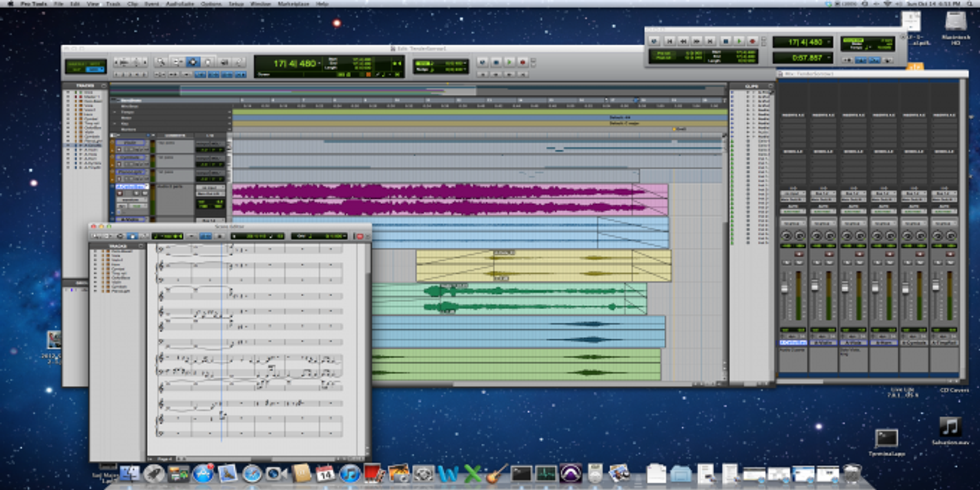Click the add button on the Markers ruler
The width and height of the screenshot is (980, 490).
pyautogui.click(x=229, y=130)
